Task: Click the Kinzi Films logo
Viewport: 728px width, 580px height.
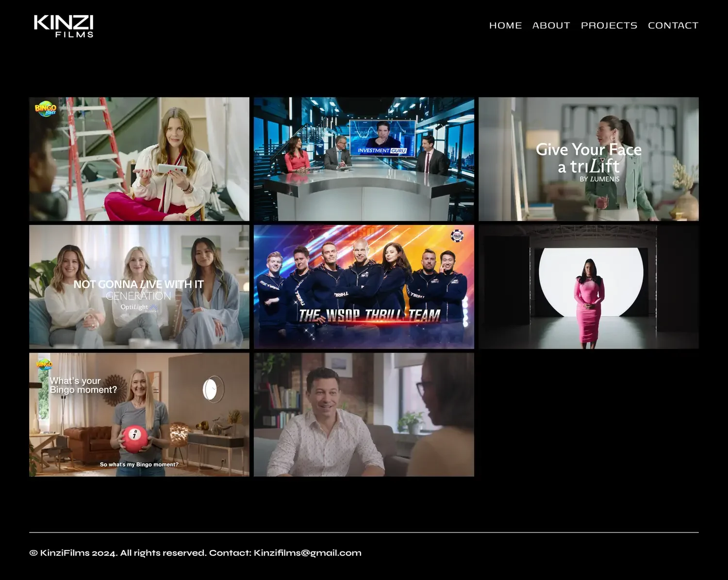Action: [64, 26]
